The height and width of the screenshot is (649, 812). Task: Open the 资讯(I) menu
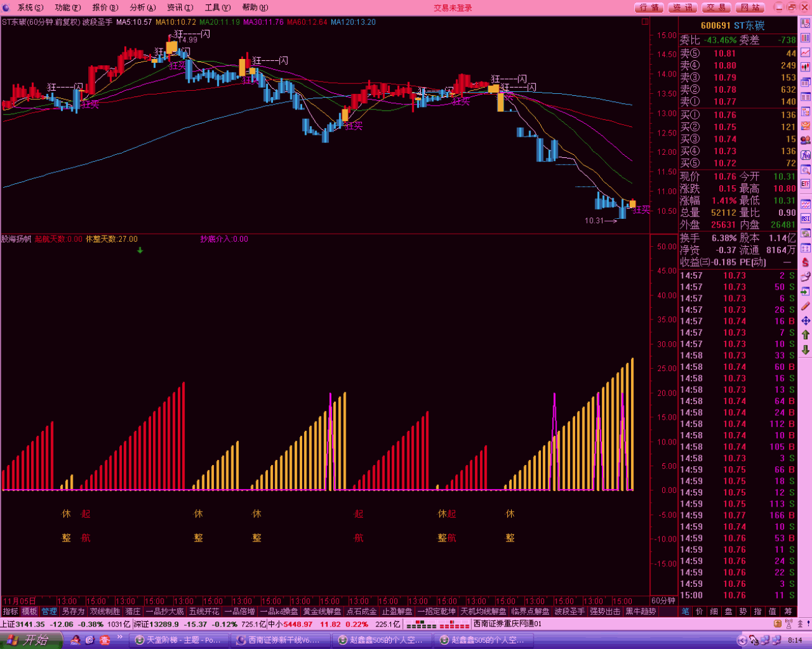pos(180,7)
